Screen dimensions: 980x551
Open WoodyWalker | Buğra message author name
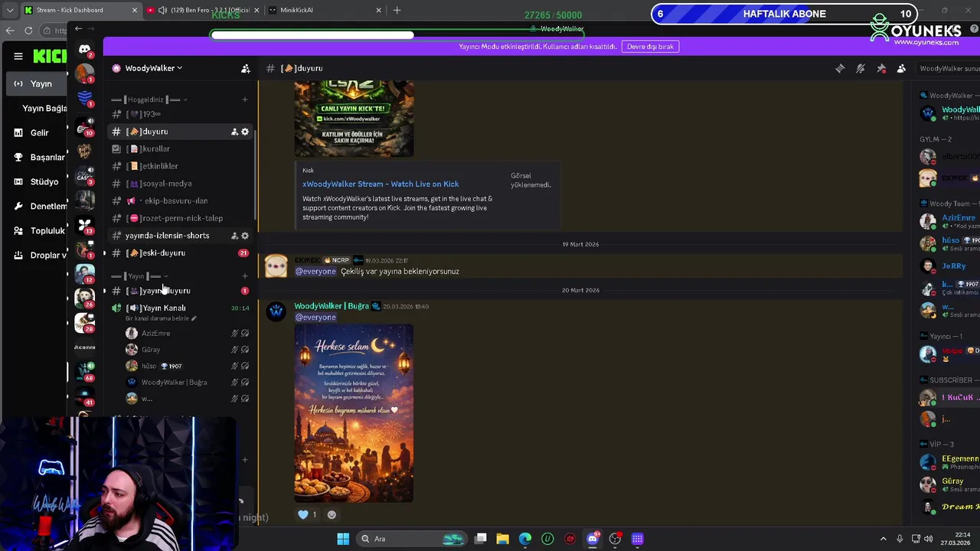(332, 306)
